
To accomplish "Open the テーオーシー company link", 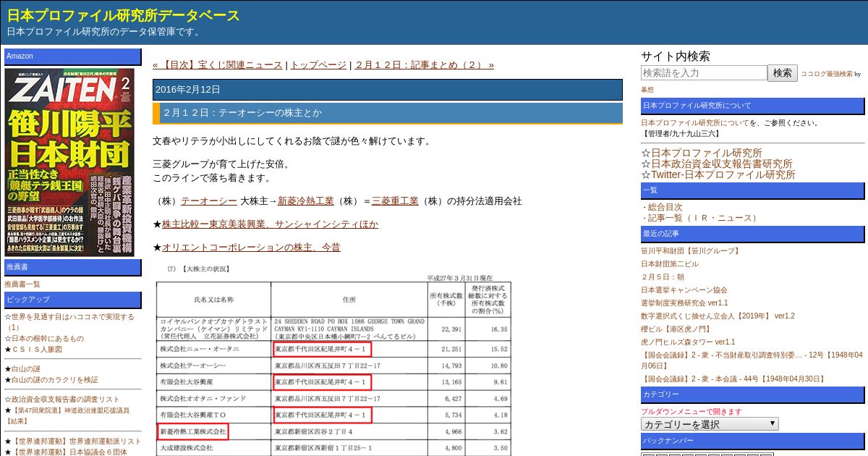I will (x=209, y=200).
